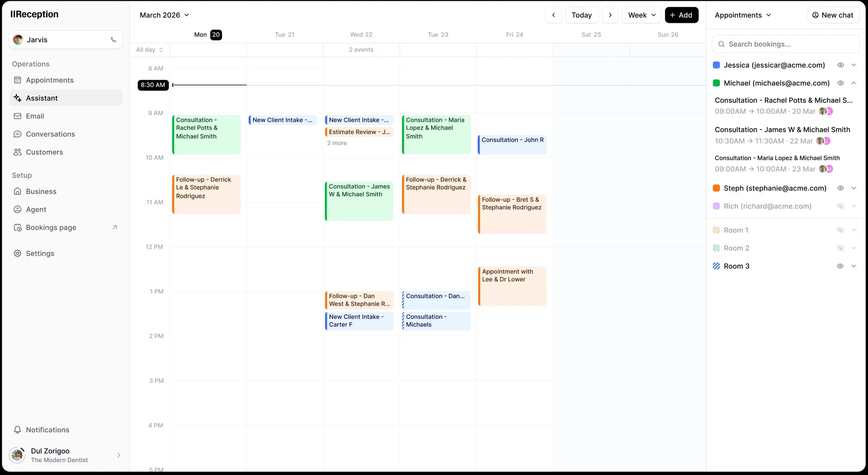This screenshot has width=868, height=475.
Task: Open the Week view dropdown
Action: (x=641, y=15)
